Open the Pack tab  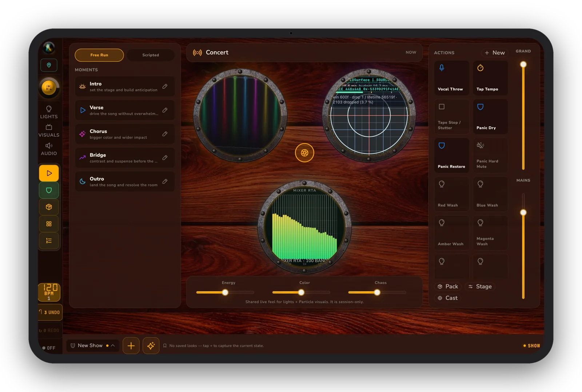(448, 287)
